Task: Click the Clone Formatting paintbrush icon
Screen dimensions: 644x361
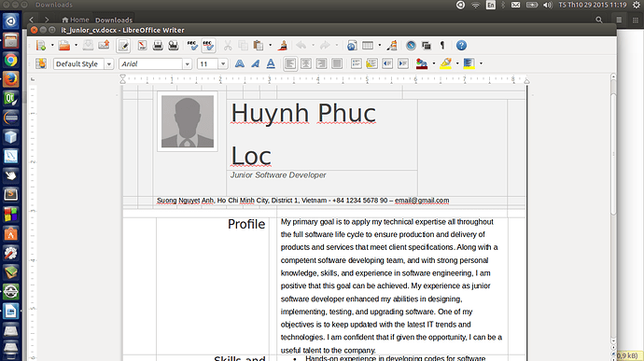Action: click(x=282, y=46)
